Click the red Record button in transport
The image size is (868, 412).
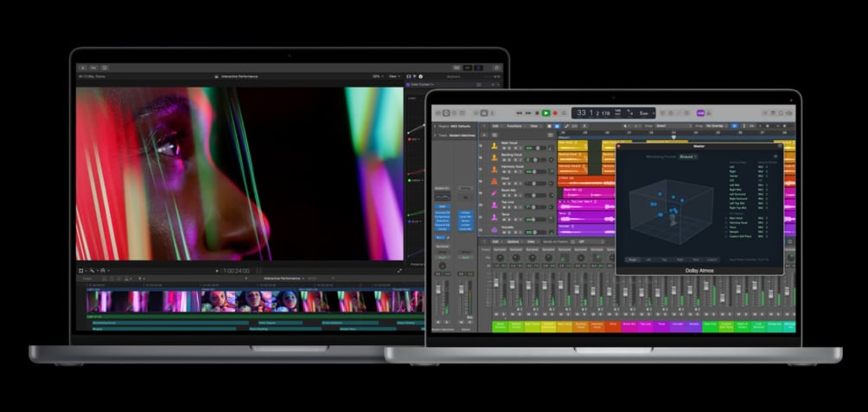555,113
